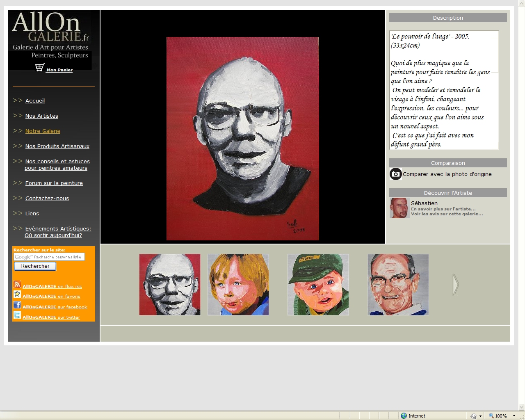Viewport: 525px width, 420px height.
Task: Click the Facebook icon
Action: [17, 305]
